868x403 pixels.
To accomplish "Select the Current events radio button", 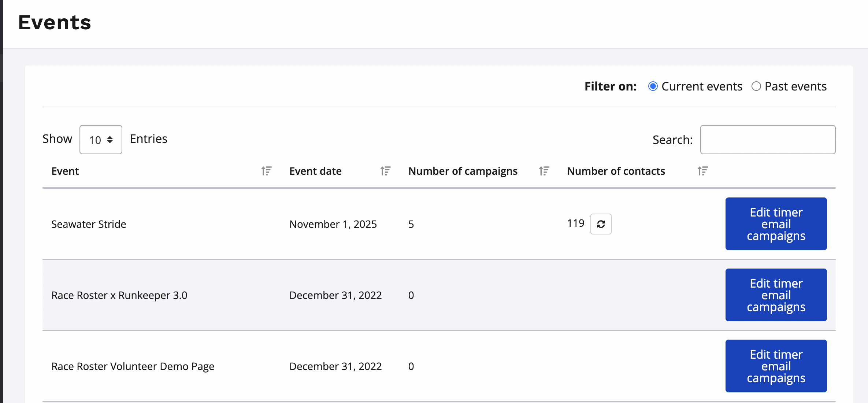I will coord(653,86).
